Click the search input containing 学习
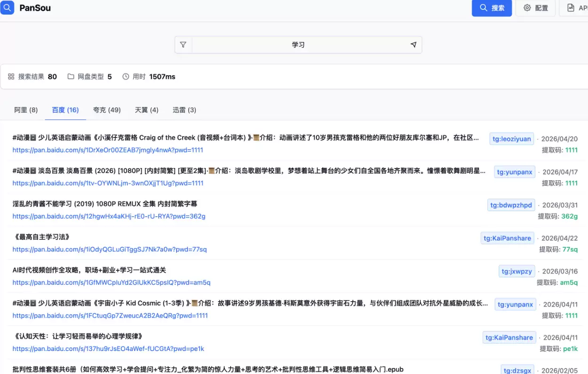 299,45
